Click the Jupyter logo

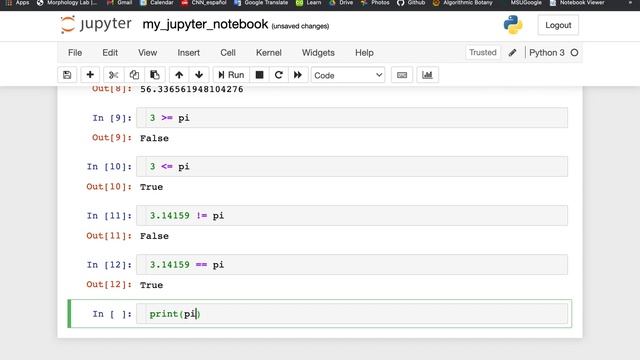coord(96,24)
